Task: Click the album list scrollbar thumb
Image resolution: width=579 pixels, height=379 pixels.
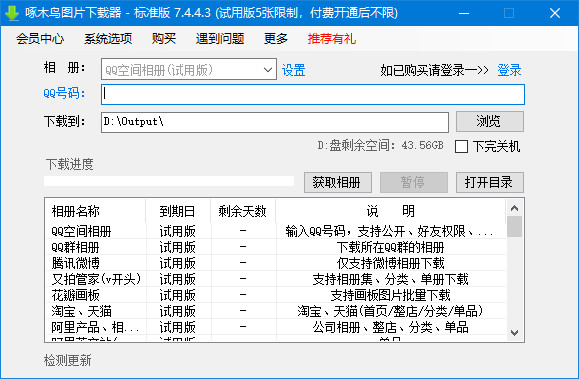Action: pyautogui.click(x=514, y=226)
